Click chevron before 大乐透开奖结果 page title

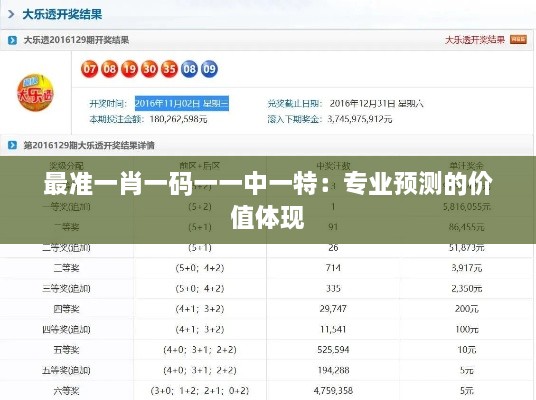[11, 14]
